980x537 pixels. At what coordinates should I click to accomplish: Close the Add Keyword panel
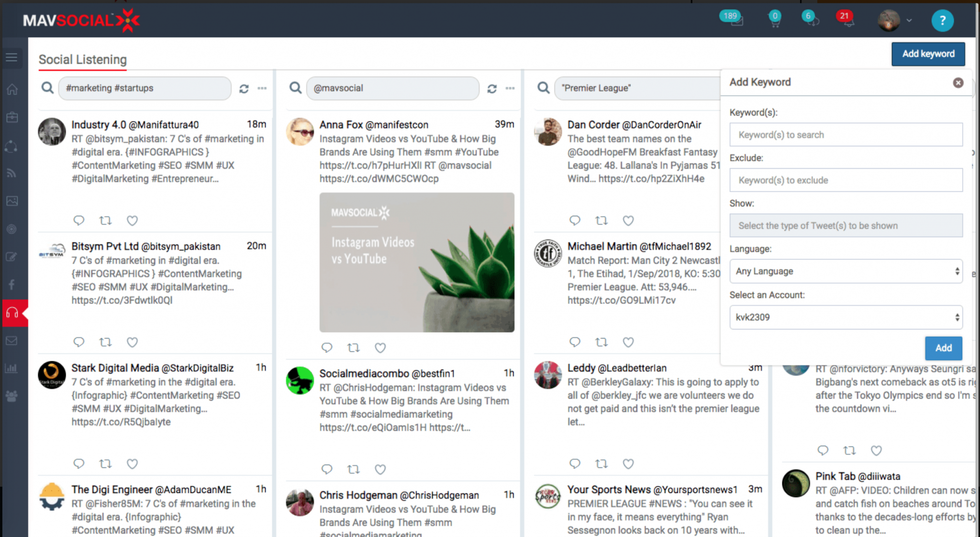(958, 83)
